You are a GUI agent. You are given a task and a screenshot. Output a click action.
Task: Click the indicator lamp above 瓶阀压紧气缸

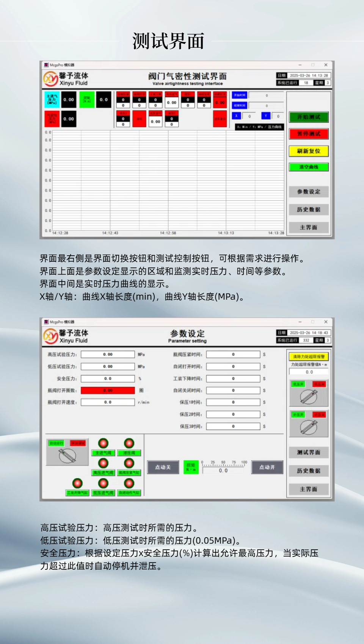click(x=129, y=463)
